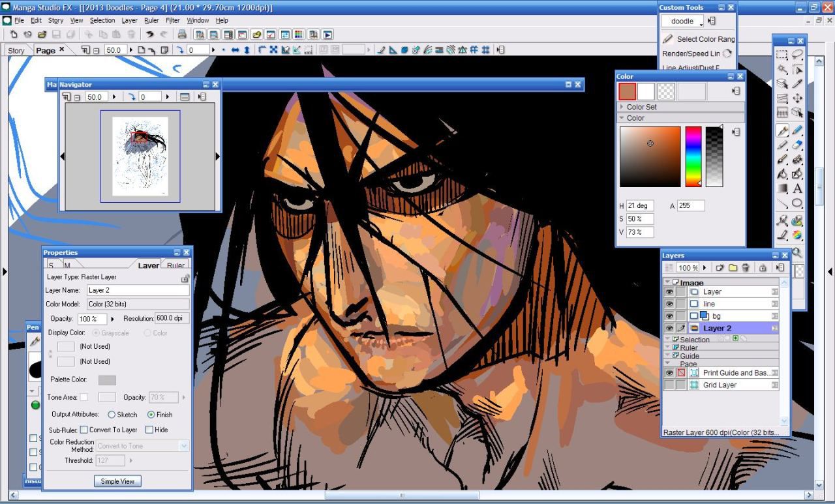
Task: Flip the canvas vertically
Action: (x=247, y=50)
